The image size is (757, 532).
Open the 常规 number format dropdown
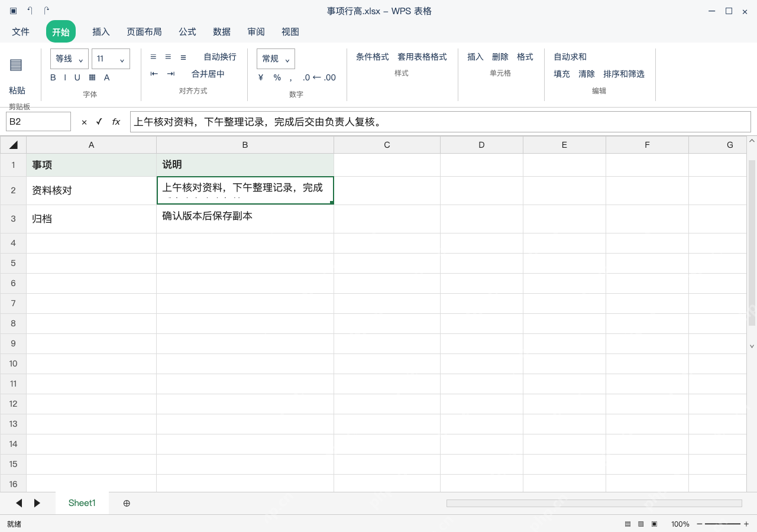click(x=276, y=59)
